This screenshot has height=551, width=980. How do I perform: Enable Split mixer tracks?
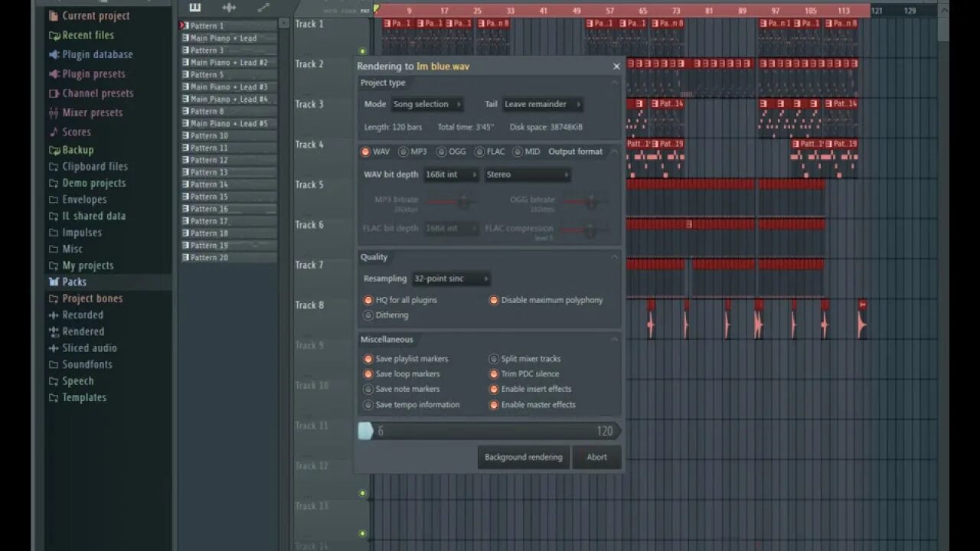click(x=494, y=359)
